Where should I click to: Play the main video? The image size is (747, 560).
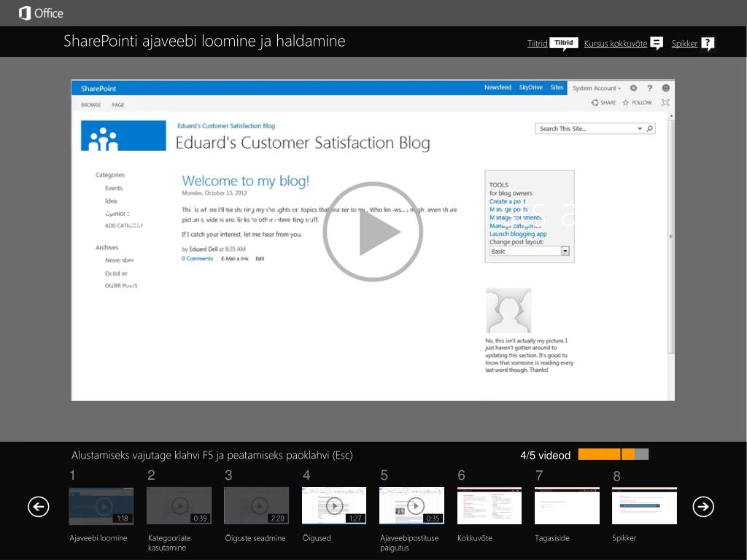(373, 231)
